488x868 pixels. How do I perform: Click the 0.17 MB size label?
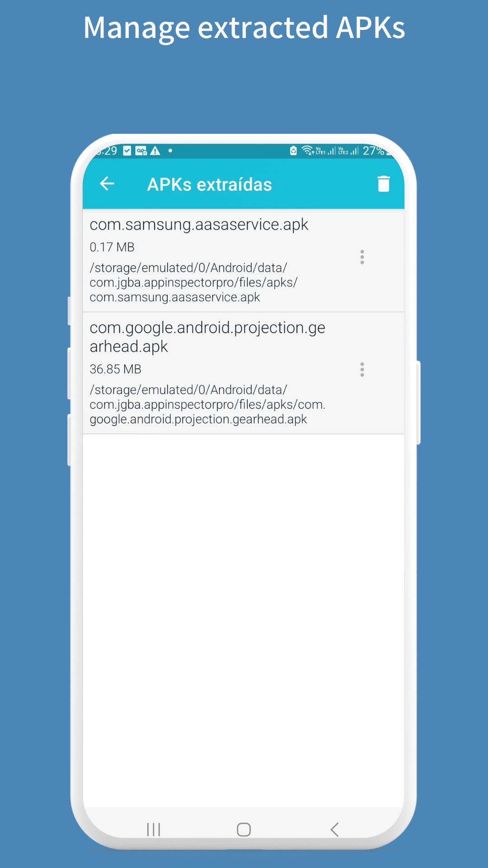(x=112, y=247)
